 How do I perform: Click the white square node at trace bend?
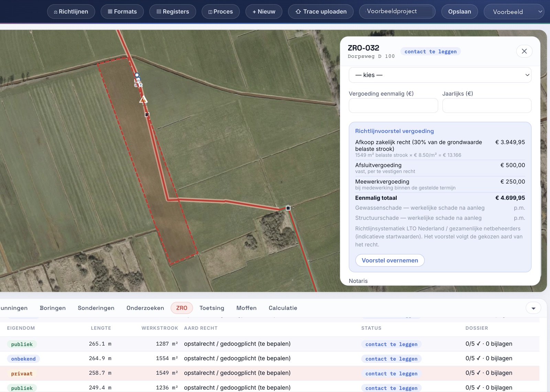coord(288,208)
